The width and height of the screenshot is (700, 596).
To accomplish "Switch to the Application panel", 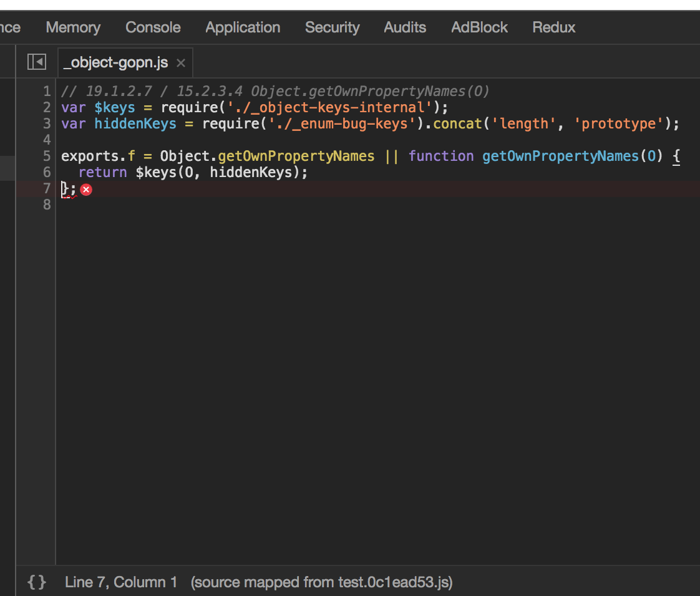I will (x=242, y=27).
